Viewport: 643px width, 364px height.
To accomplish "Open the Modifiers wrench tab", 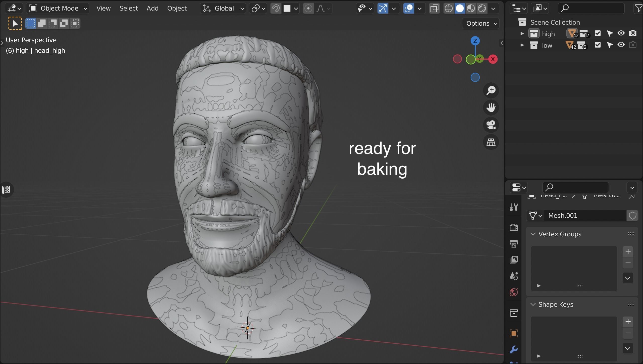I will click(514, 349).
